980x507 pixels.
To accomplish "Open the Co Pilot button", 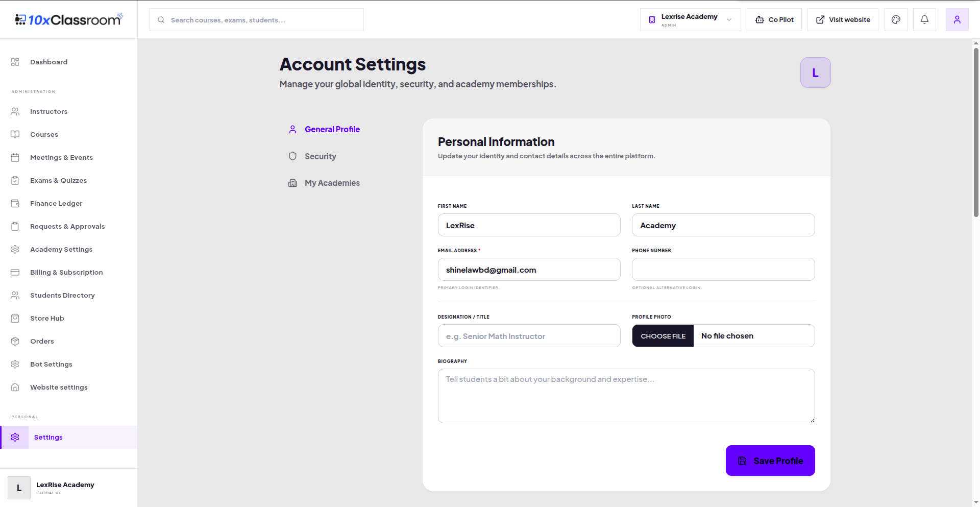I will [x=774, y=19].
